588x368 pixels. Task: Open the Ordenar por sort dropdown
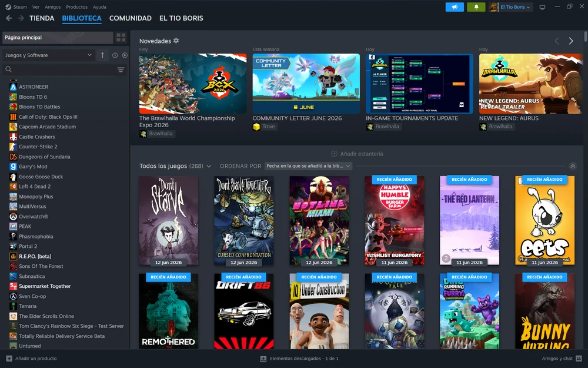click(x=308, y=166)
